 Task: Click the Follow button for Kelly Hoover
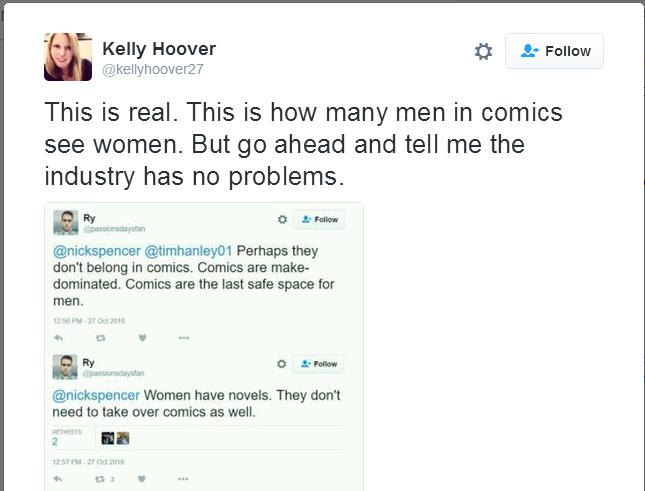(x=554, y=51)
